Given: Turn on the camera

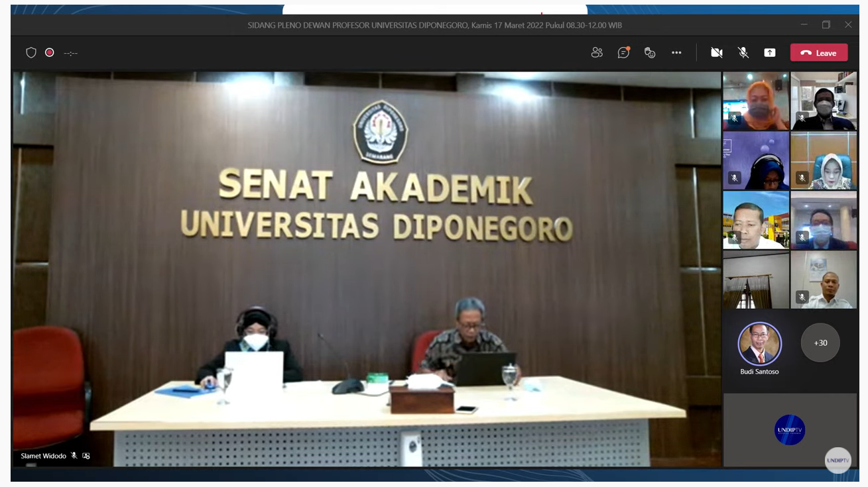Looking at the screenshot, I should coord(716,53).
